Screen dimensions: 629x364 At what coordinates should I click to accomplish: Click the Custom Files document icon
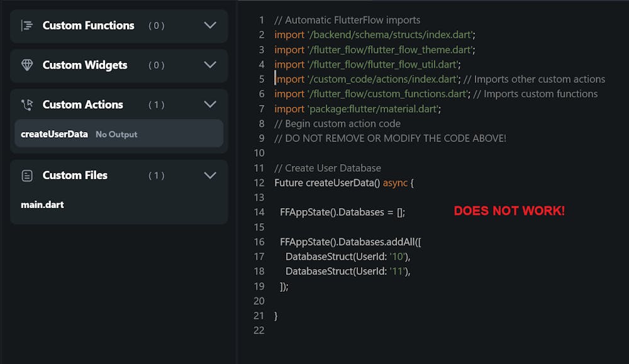(x=27, y=176)
